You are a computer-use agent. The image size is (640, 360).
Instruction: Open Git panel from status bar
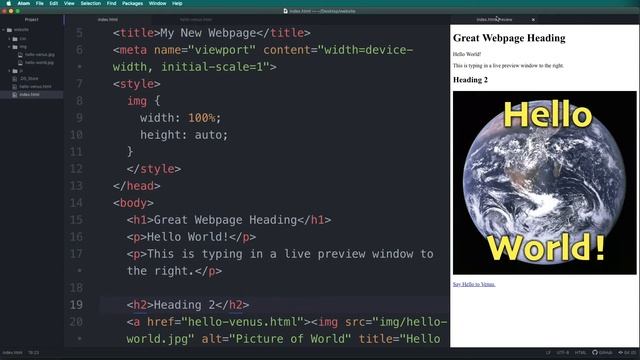point(627,353)
